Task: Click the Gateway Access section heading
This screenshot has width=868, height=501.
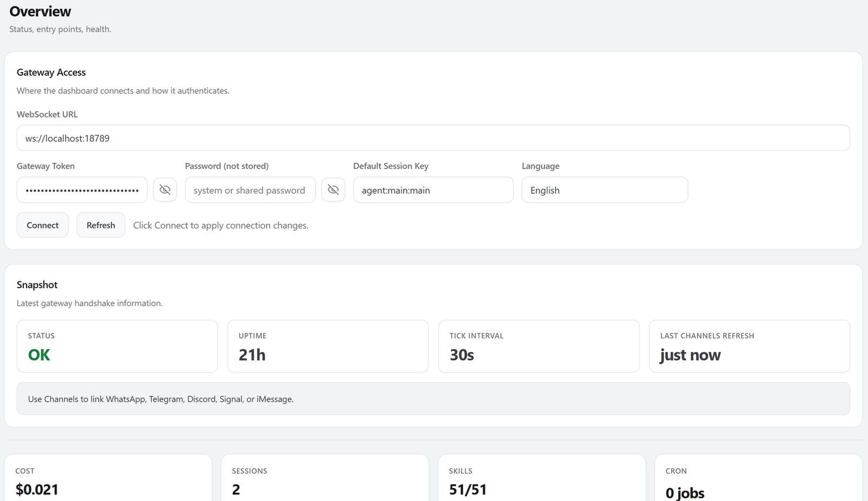Action: (x=52, y=73)
